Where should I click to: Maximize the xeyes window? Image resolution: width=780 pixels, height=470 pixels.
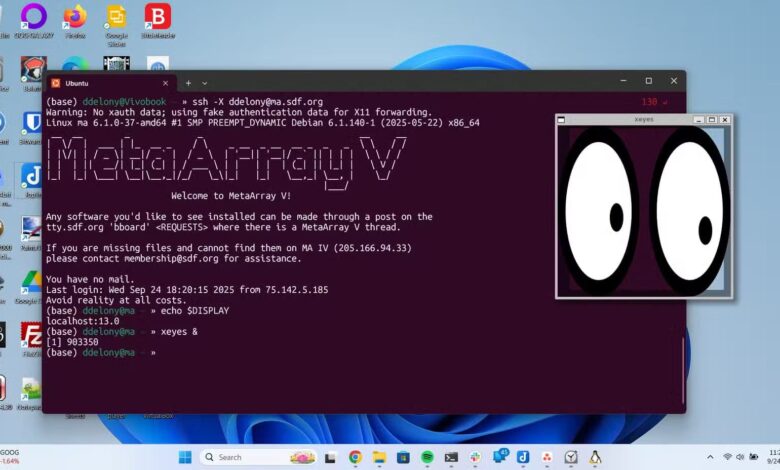712,120
